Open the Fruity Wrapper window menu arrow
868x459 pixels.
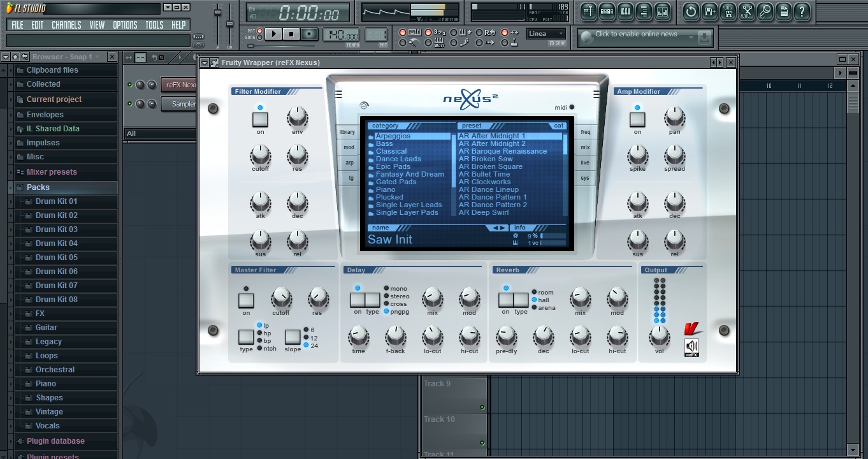[205, 62]
